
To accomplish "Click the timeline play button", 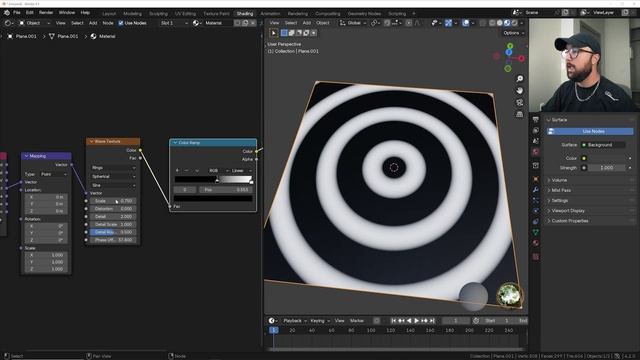I will point(417,321).
